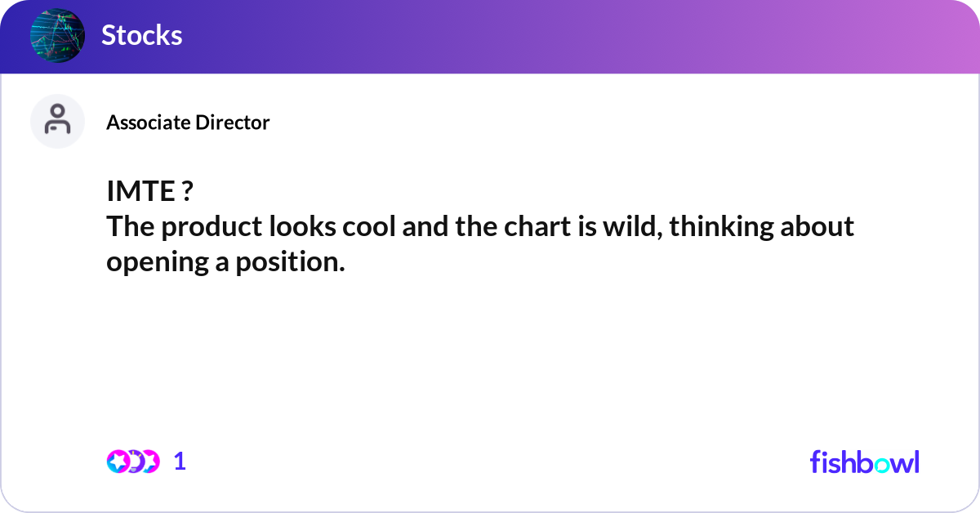Click the rightmost overlapped star reaction icon
The image size is (980, 513).
point(150,462)
